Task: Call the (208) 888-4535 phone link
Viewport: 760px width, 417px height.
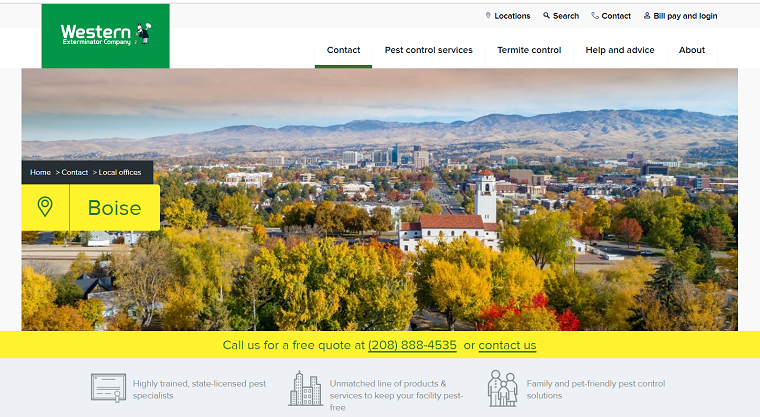Action: coord(412,345)
